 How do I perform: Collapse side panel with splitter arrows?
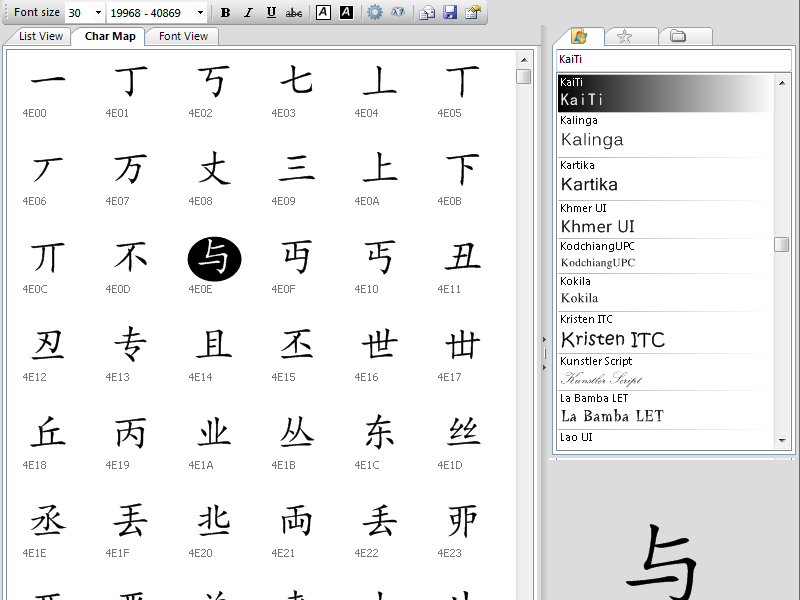click(544, 353)
